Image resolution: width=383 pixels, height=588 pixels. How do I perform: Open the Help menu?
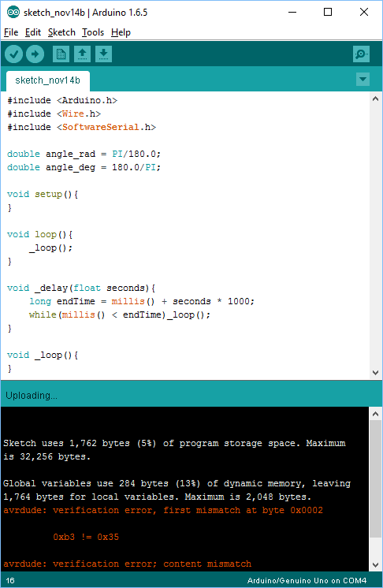pos(121,32)
